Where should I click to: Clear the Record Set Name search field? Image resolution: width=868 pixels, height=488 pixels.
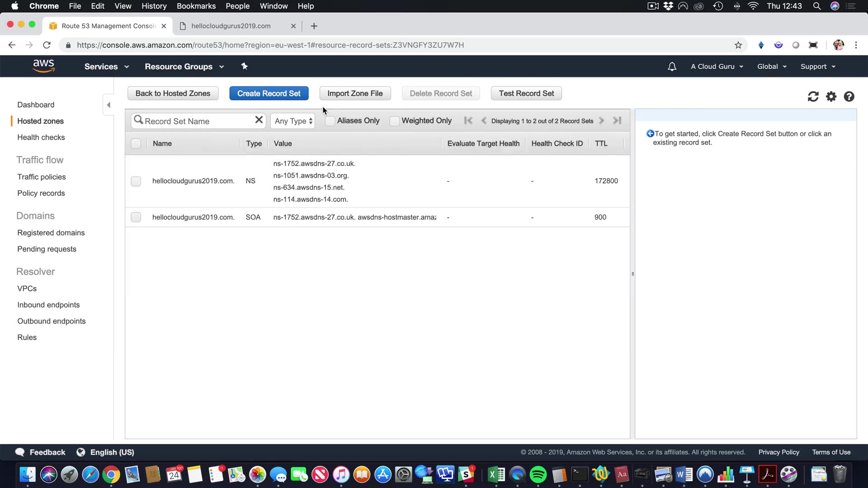259,120
